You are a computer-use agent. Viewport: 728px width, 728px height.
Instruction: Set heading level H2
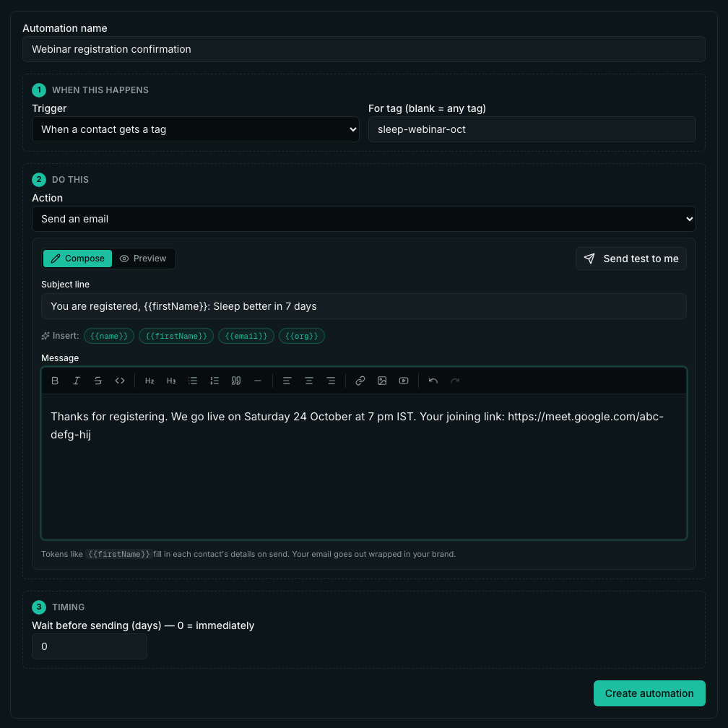(149, 381)
